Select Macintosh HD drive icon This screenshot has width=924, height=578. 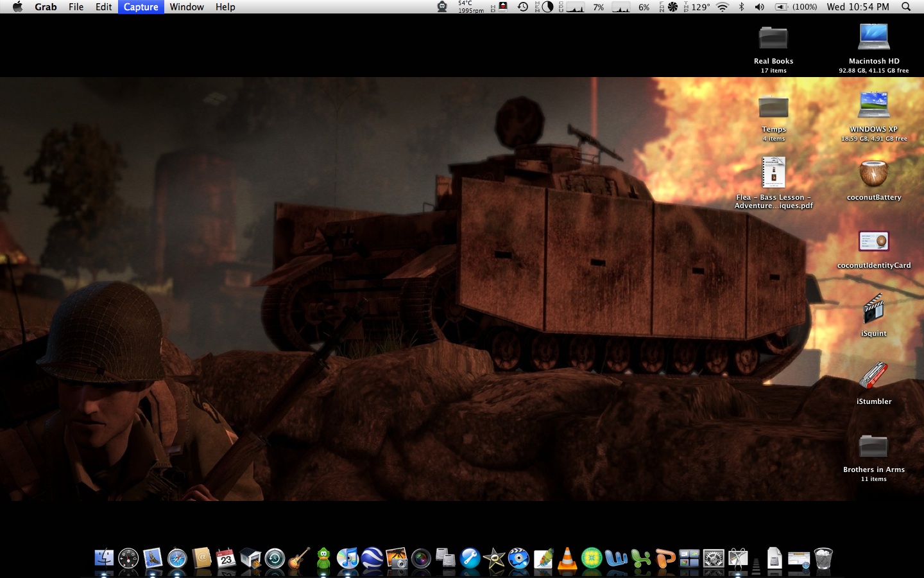coord(874,37)
